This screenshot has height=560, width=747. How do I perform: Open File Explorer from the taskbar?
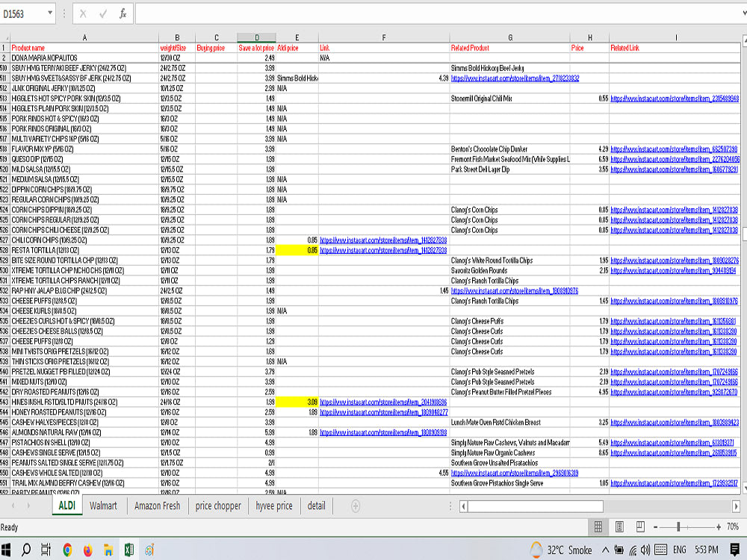pos(108,550)
